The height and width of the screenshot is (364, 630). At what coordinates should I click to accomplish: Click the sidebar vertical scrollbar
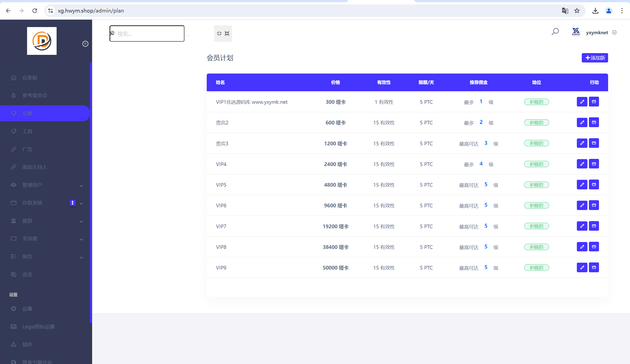[91, 192]
